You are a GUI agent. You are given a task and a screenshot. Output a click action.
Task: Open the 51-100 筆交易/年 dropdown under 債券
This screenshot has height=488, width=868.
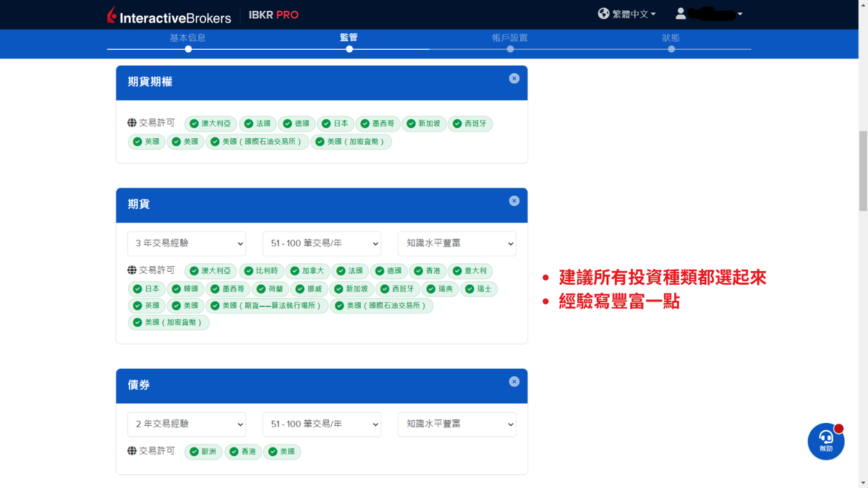click(321, 424)
